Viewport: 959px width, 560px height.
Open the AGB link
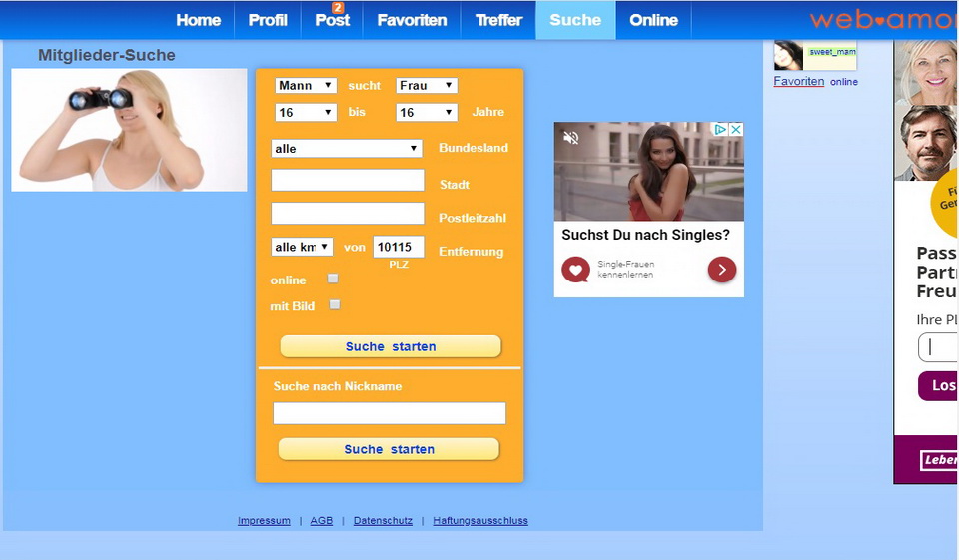click(x=321, y=521)
